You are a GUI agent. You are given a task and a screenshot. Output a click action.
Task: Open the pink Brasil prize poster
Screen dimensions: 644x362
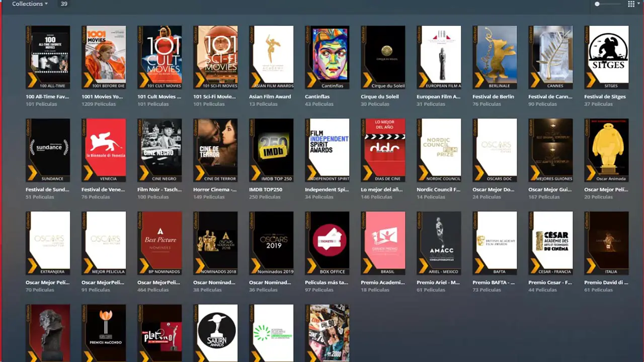(383, 243)
